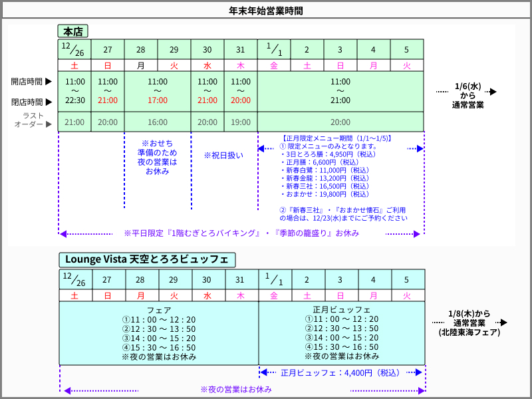Viewport: 532px width, 399px height.
Task: Select ③14:00〜15:20 slot under フェア
Action: (x=159, y=338)
